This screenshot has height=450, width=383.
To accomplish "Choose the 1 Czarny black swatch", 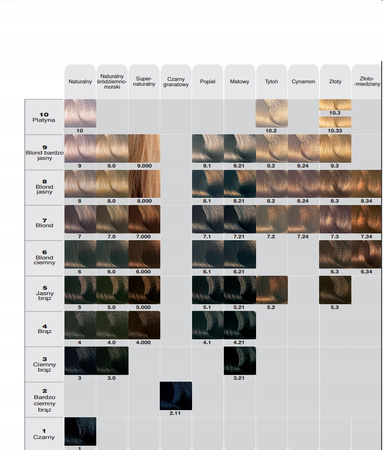I will click(80, 431).
